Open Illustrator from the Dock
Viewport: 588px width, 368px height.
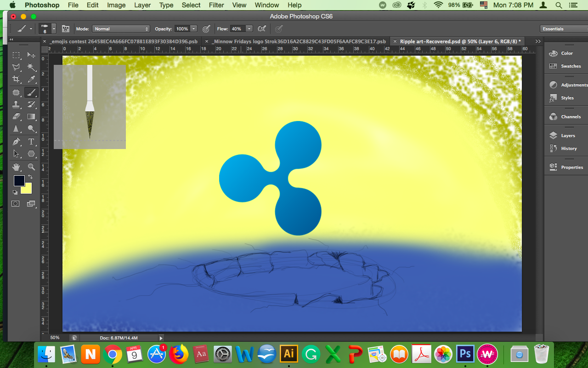(289, 354)
